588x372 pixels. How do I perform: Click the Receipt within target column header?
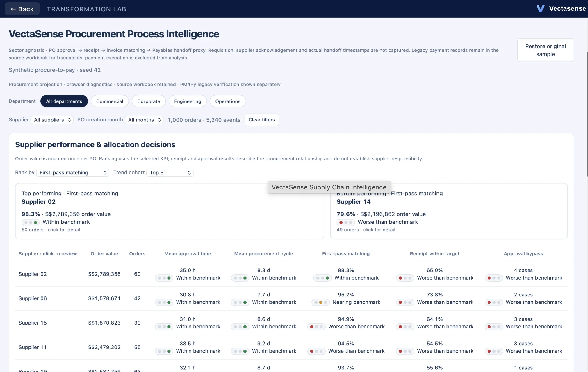coord(435,254)
